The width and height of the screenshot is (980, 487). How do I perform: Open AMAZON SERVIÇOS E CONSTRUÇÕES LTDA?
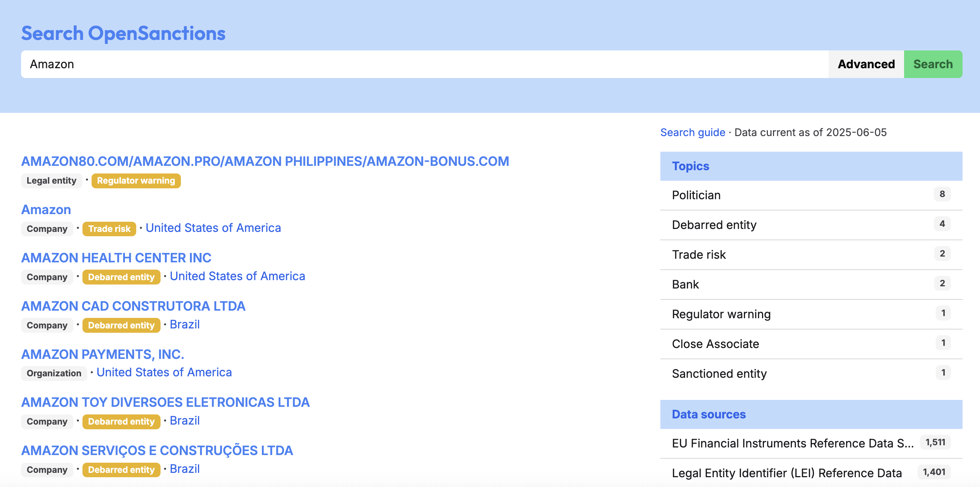click(157, 450)
